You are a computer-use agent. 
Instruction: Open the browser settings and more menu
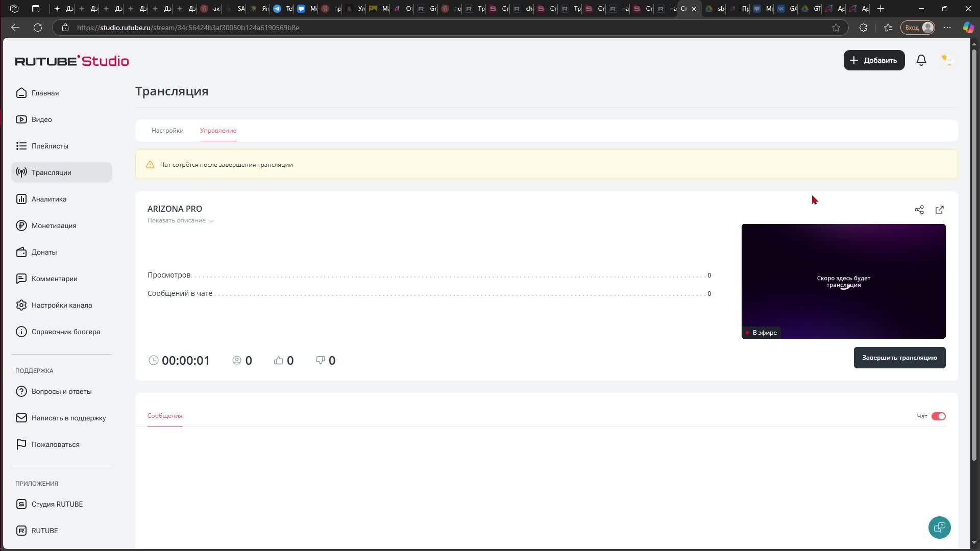pos(947,28)
